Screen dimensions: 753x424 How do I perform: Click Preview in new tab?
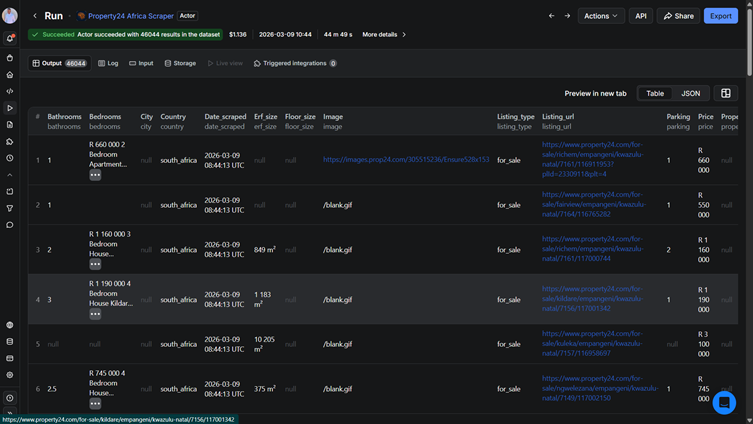595,94
